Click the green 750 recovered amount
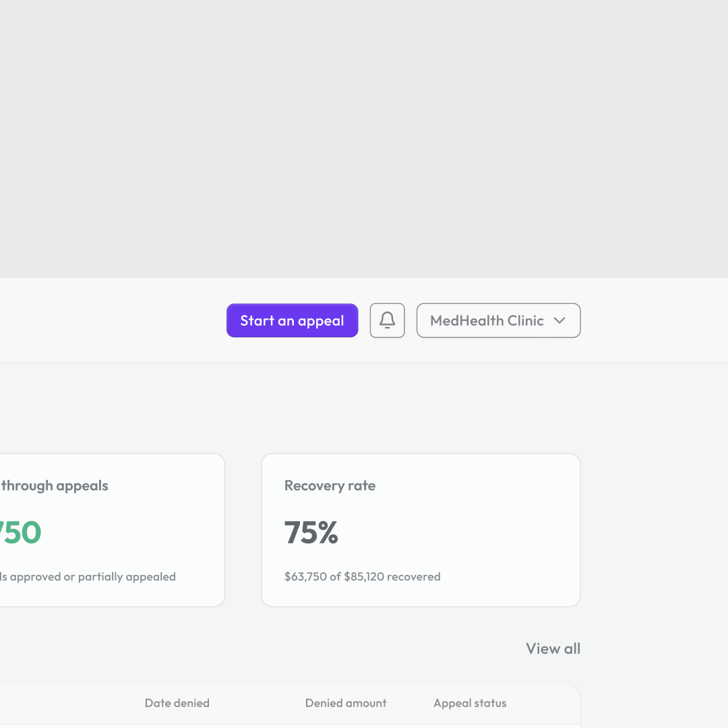The width and height of the screenshot is (728, 728). point(20,532)
